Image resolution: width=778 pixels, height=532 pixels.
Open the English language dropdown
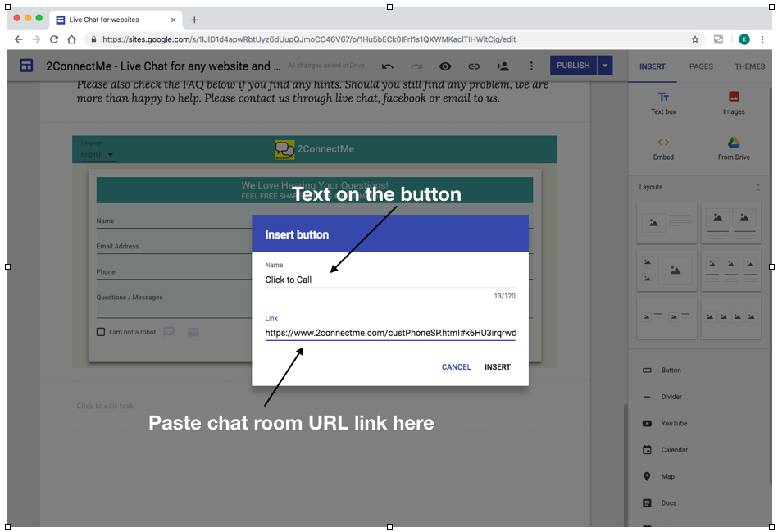coord(98,154)
